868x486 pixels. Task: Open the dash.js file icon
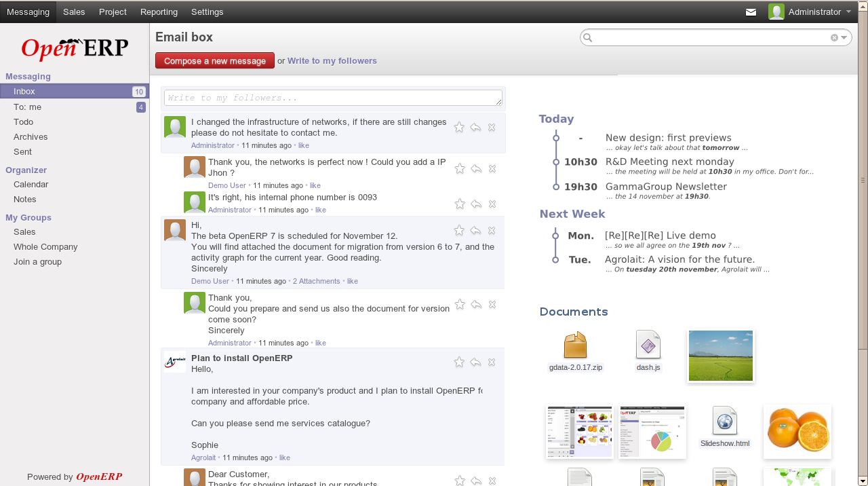[648, 345]
